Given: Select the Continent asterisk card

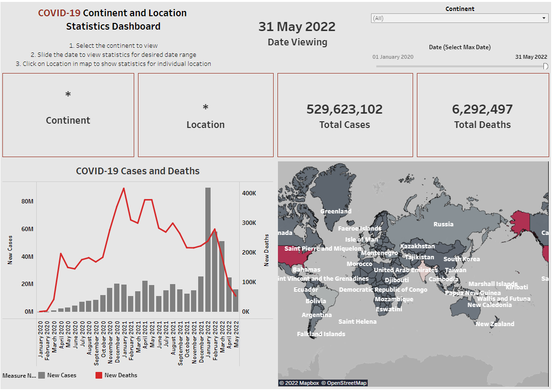Looking at the screenshot, I should (68, 115).
